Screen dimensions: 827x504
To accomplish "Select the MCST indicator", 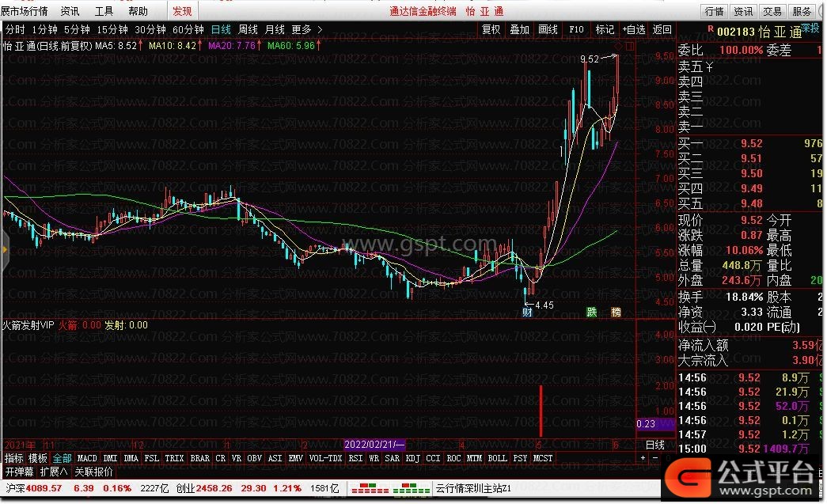I will click(x=543, y=458).
